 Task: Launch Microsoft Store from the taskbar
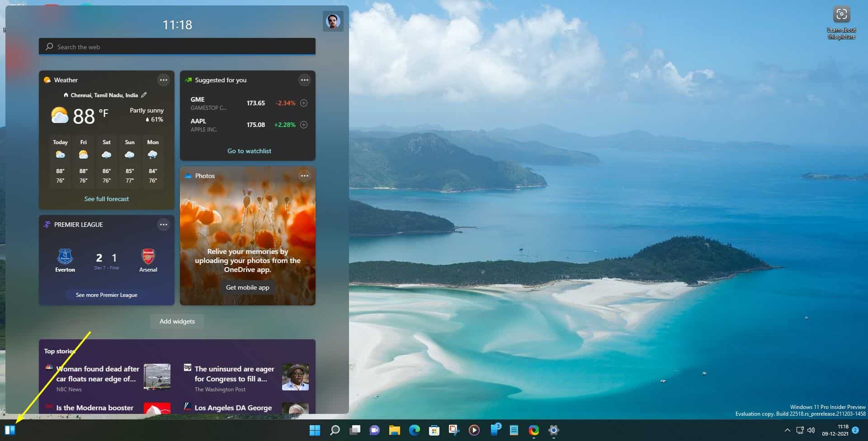pos(434,430)
